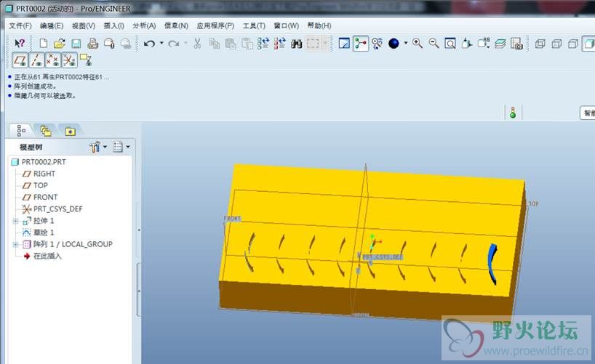Open the appearance gallery dropdown arrow
Viewport: 595px width, 364px height.
pos(406,43)
